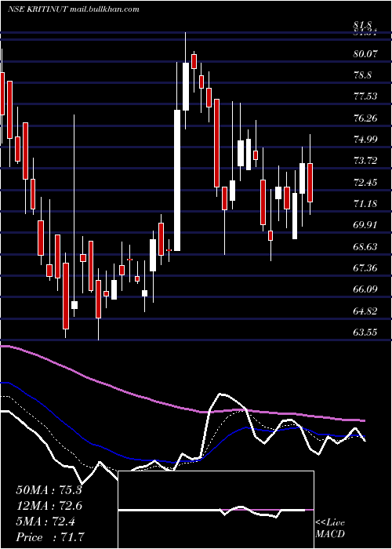This screenshot has width=392, height=549.
Task: Select the 73.72 price level label
Action: click(366, 161)
